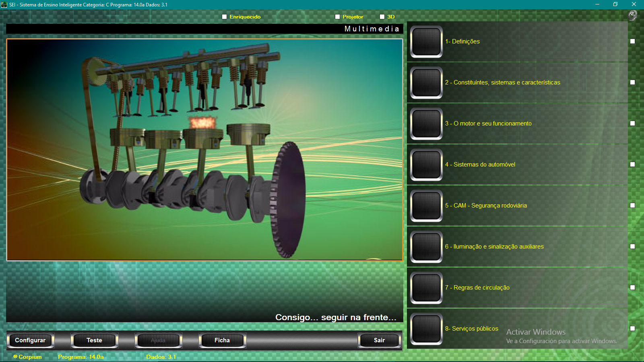Screen dimensions: 644x362
Task: Tick the checkbox next to Sistemas do automóvel
Action: [x=632, y=165]
